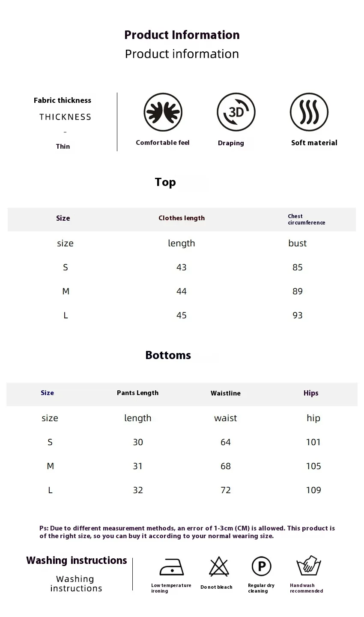Click the Bottoms section heading
This screenshot has height=617, width=364.
coord(168,355)
